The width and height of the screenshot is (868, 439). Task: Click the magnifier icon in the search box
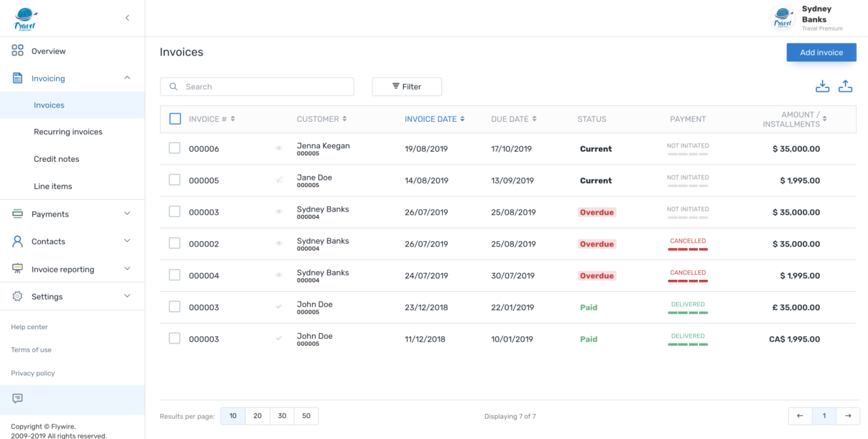pos(173,86)
